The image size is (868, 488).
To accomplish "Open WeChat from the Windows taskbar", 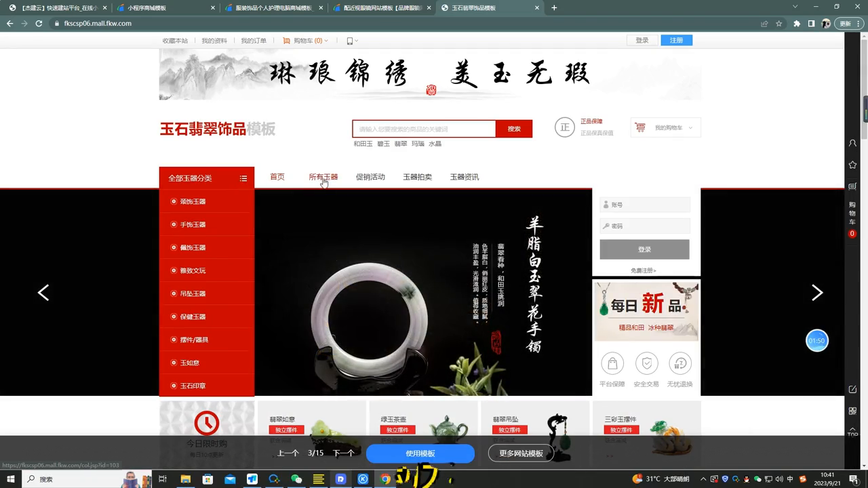I will coord(297,479).
